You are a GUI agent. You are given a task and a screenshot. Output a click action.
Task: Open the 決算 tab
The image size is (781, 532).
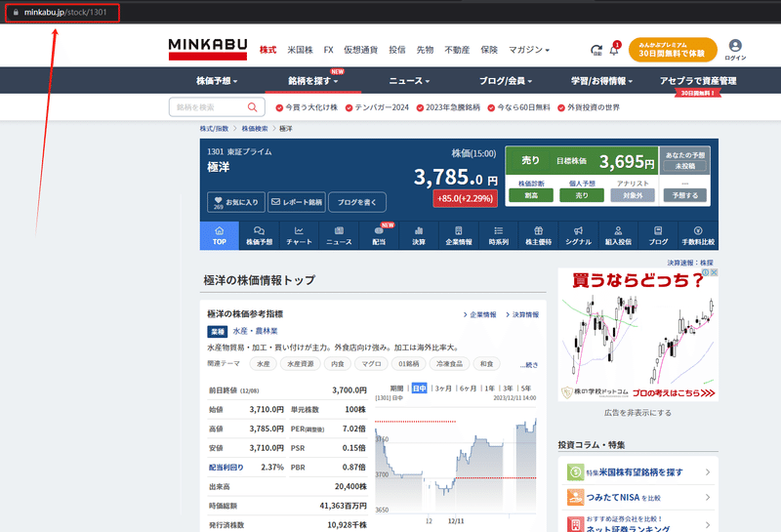click(x=419, y=235)
